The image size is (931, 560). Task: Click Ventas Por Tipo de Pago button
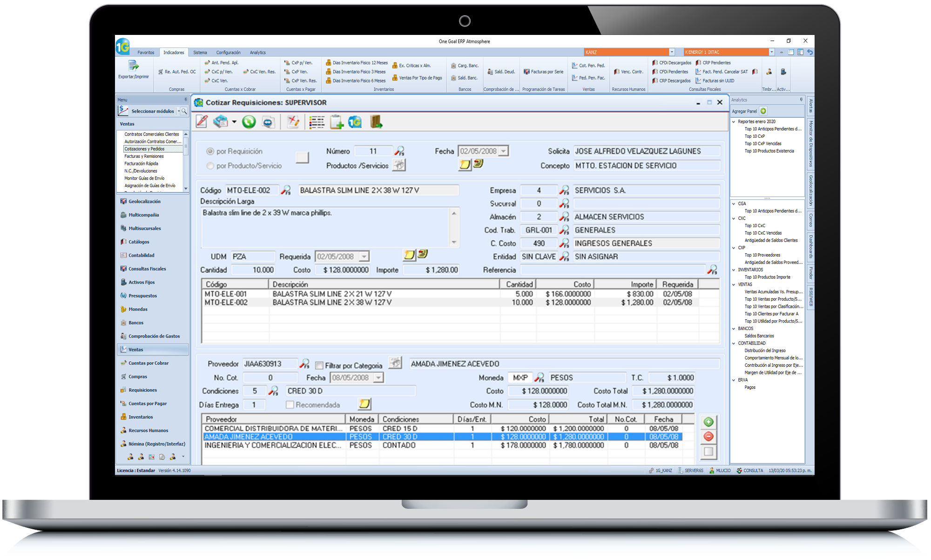pos(417,78)
